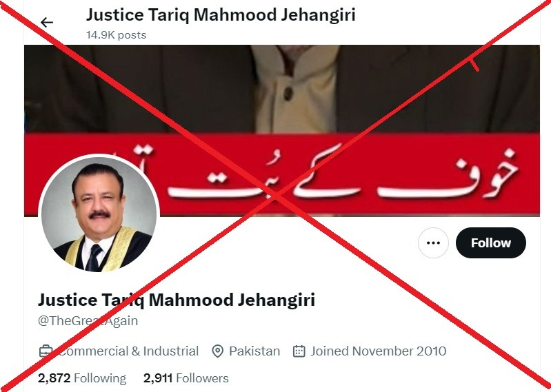This screenshot has height=392, width=551.
Task: Click the @TheGreatAgain handle
Action: point(88,321)
